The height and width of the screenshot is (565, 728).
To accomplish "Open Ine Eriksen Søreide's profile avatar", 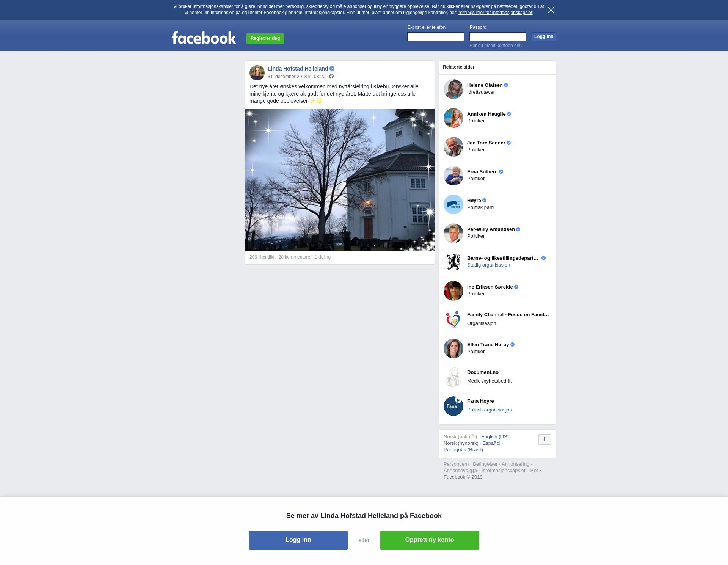I will (x=453, y=291).
